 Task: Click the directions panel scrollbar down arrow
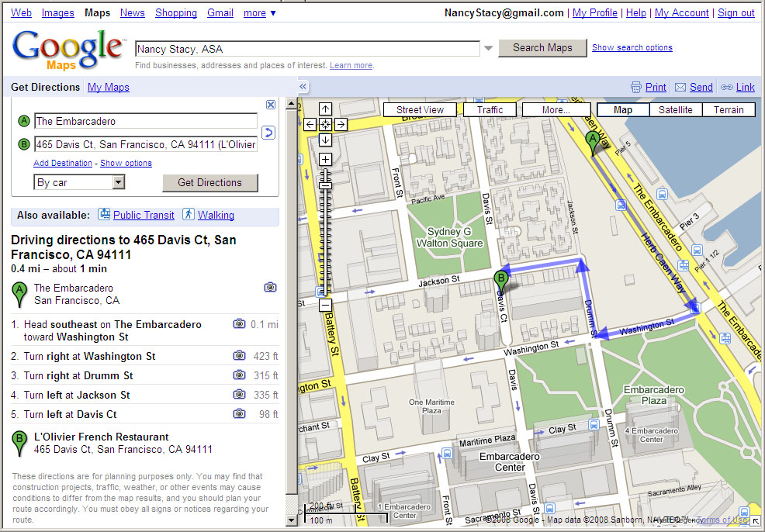click(x=291, y=520)
